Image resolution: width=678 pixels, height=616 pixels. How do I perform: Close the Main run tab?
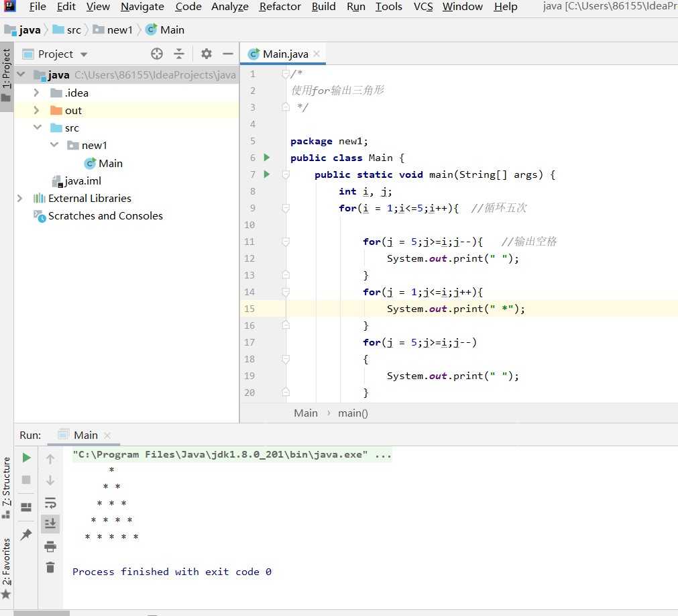coord(107,435)
